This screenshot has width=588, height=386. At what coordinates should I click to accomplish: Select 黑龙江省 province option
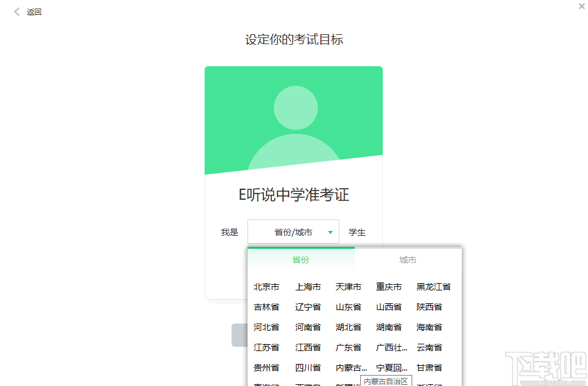point(434,286)
